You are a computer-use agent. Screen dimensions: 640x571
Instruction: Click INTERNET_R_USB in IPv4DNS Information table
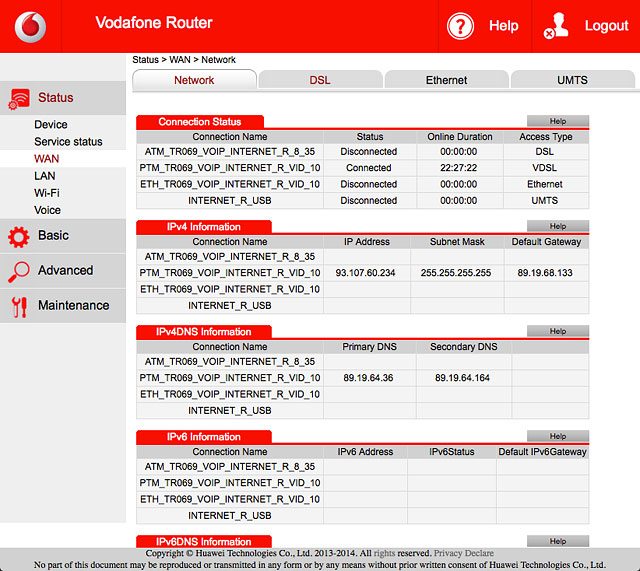coord(230,410)
